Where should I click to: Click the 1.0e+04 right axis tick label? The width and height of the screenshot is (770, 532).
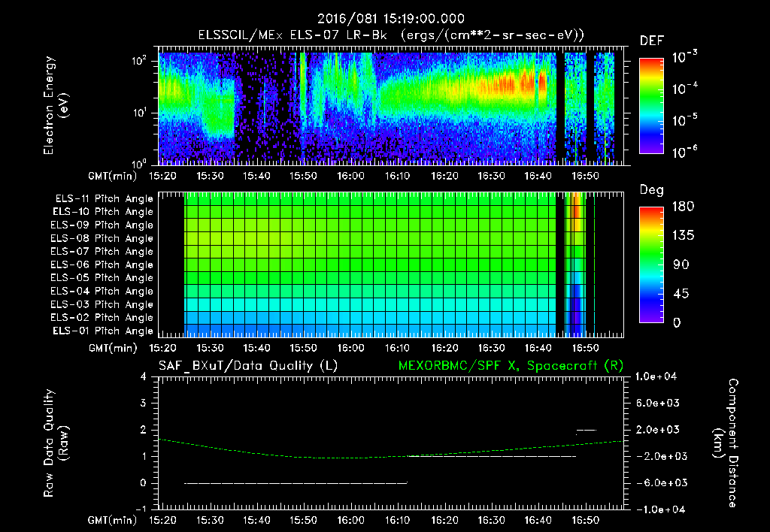[x=656, y=377]
